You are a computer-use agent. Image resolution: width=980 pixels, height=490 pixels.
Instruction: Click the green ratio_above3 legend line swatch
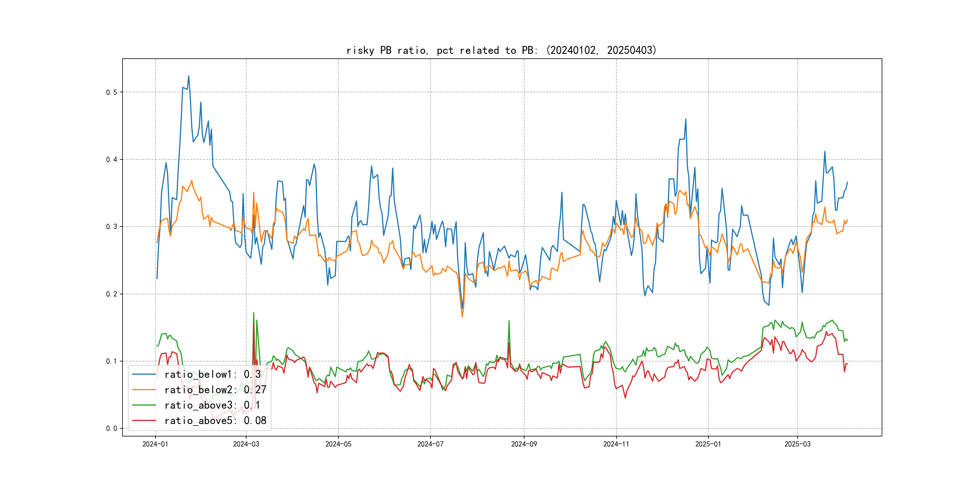(144, 405)
